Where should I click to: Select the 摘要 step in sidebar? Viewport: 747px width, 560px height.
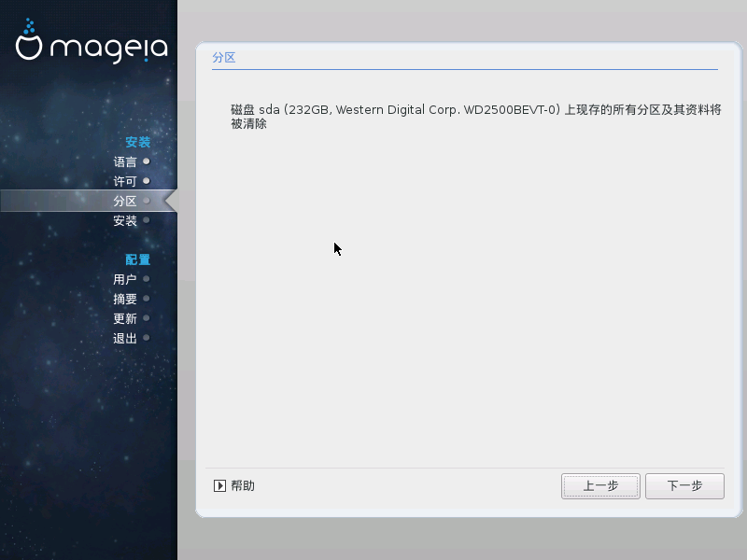[x=125, y=299]
